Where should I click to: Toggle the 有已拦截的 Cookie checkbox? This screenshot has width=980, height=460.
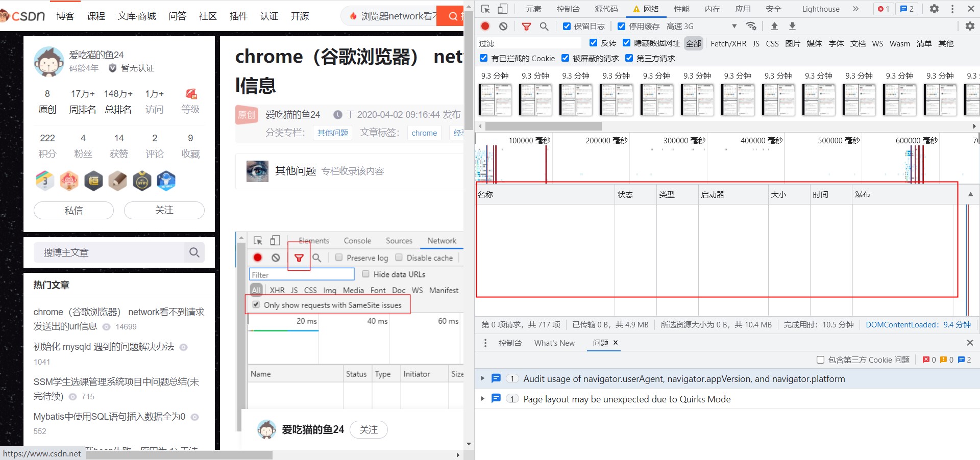483,58
